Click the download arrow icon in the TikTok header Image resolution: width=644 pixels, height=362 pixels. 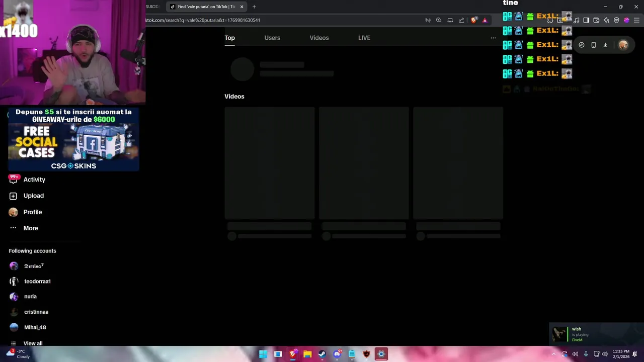605,45
